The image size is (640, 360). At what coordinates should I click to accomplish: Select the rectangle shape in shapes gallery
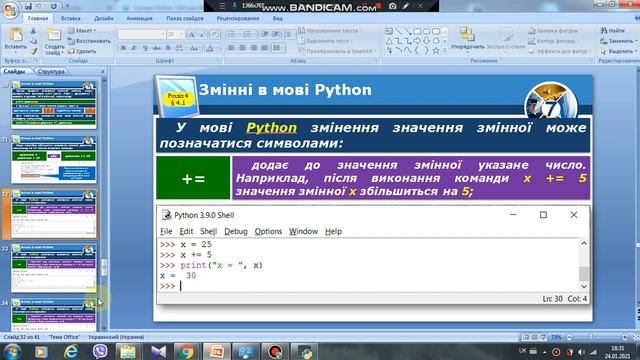[417, 31]
